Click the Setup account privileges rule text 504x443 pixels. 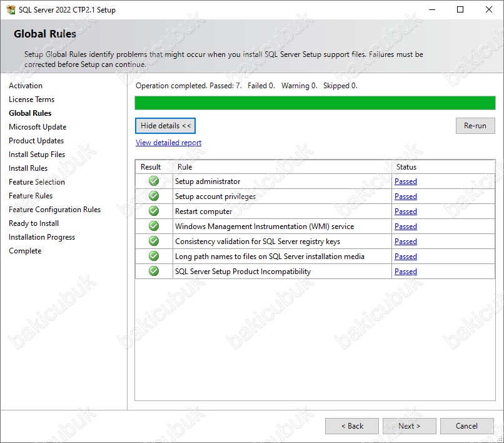tap(215, 196)
